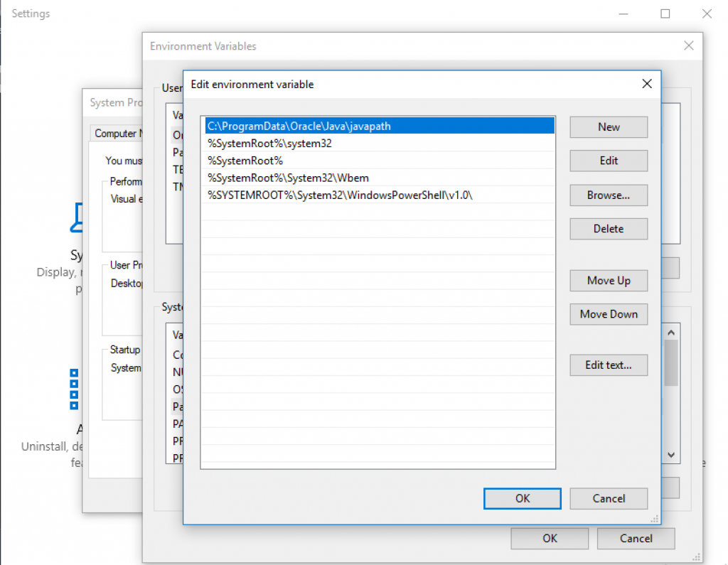
Task: Open the Browse... dialog
Action: click(608, 195)
